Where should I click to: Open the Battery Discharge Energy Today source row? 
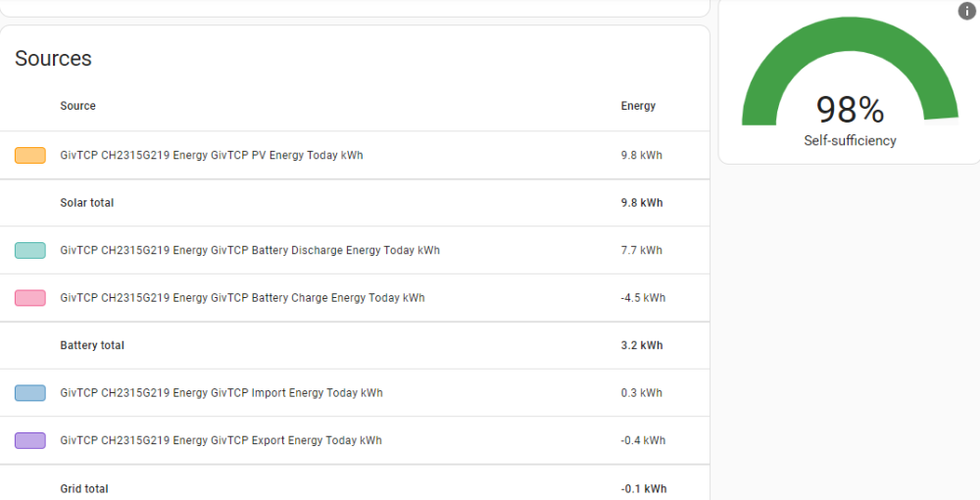pos(355,250)
